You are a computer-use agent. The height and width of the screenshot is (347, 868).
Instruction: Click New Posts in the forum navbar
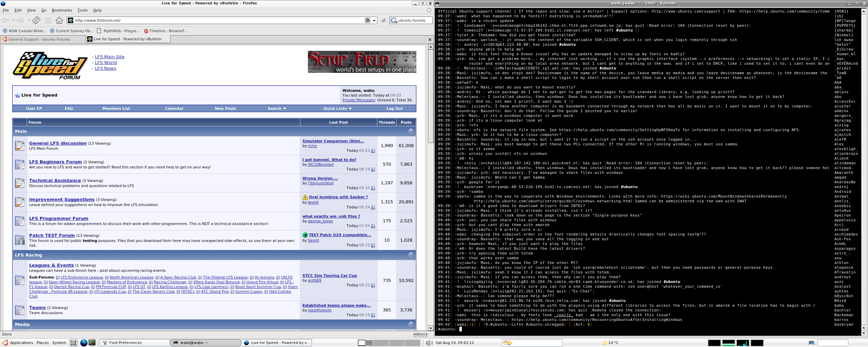[x=225, y=108]
